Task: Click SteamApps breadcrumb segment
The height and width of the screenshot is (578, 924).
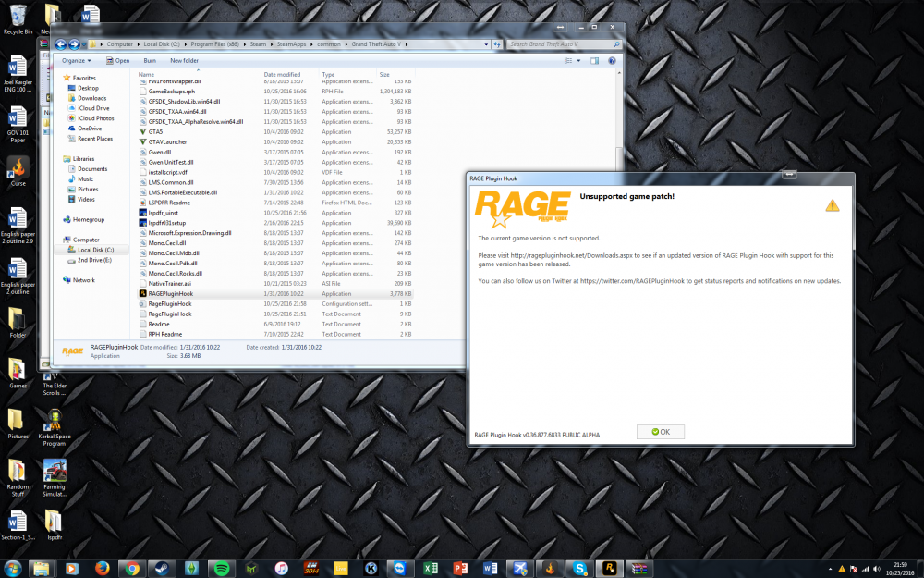Action: (291, 44)
